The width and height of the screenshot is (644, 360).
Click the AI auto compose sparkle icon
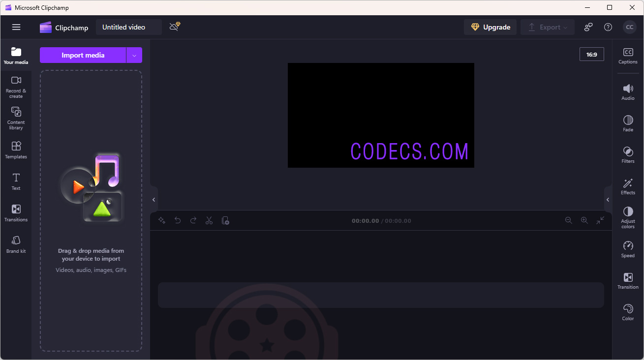point(162,221)
